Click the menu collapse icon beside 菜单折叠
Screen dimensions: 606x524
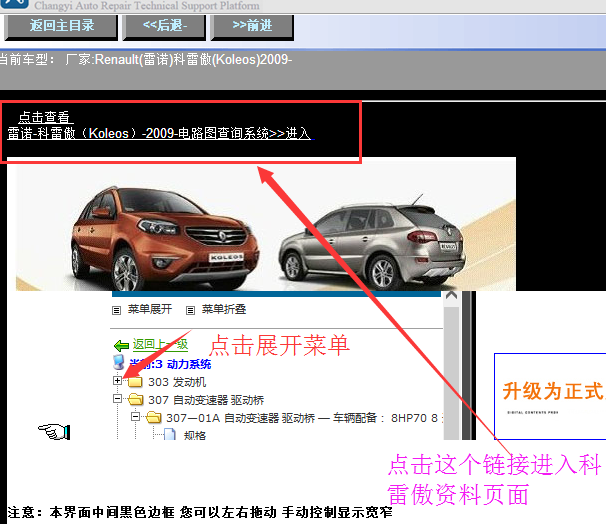pos(190,310)
